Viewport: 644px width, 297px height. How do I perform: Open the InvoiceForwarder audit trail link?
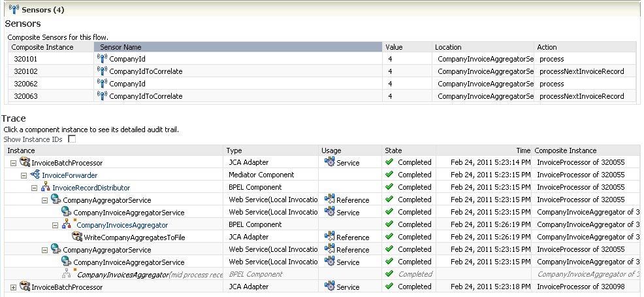(x=69, y=175)
